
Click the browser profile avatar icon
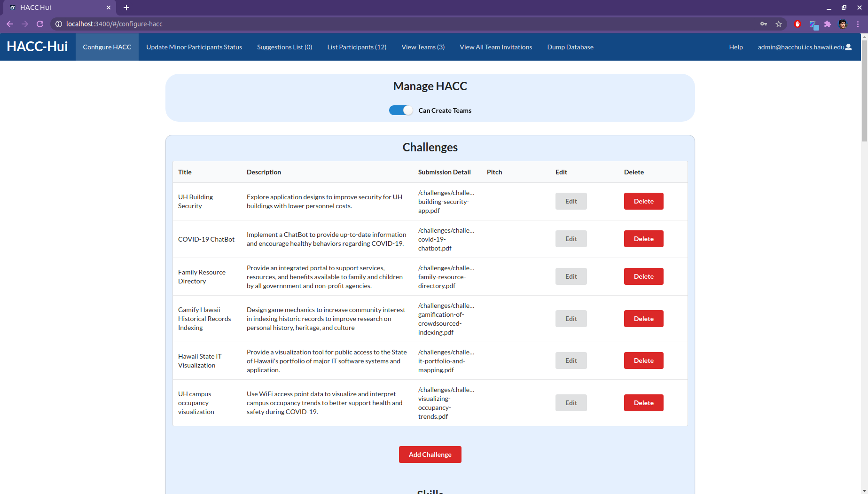click(x=843, y=24)
